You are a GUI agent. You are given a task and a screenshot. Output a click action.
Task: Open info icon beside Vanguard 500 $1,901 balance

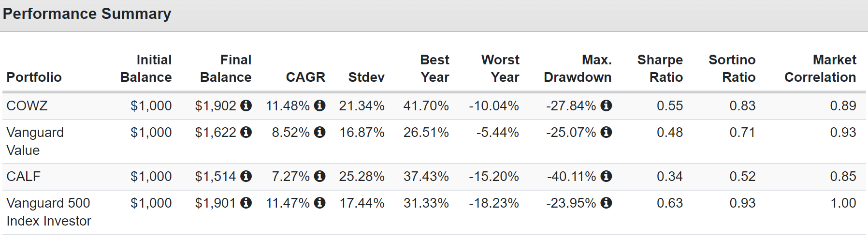pyautogui.click(x=246, y=203)
